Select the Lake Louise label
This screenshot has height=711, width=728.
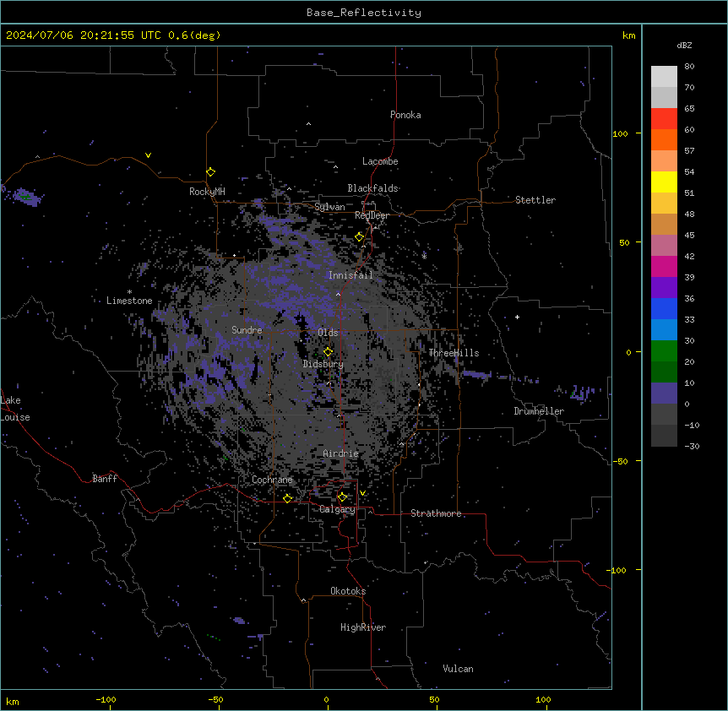(x=15, y=409)
